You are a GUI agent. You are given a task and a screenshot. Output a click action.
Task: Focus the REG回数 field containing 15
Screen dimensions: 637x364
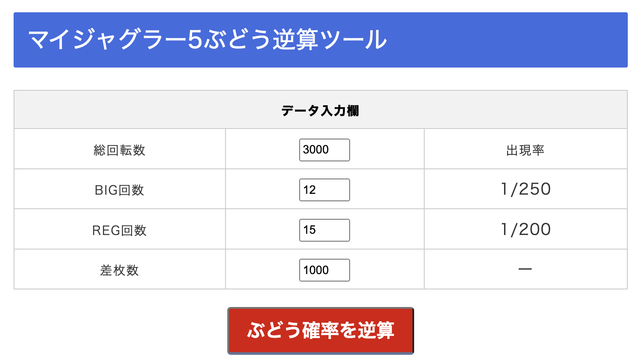pos(324,229)
